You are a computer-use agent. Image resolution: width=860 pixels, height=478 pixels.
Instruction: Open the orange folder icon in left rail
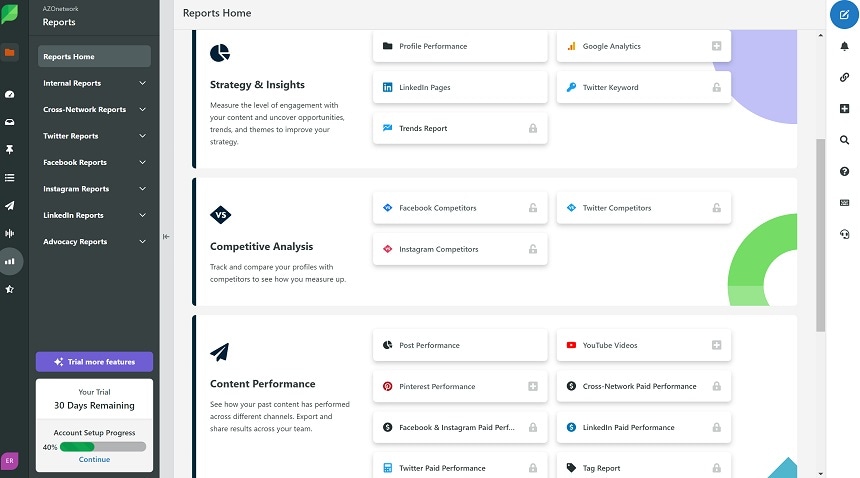click(x=9, y=53)
